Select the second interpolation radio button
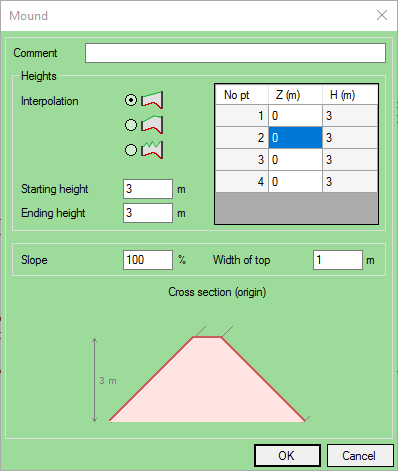This screenshot has height=471, width=398. pos(131,125)
